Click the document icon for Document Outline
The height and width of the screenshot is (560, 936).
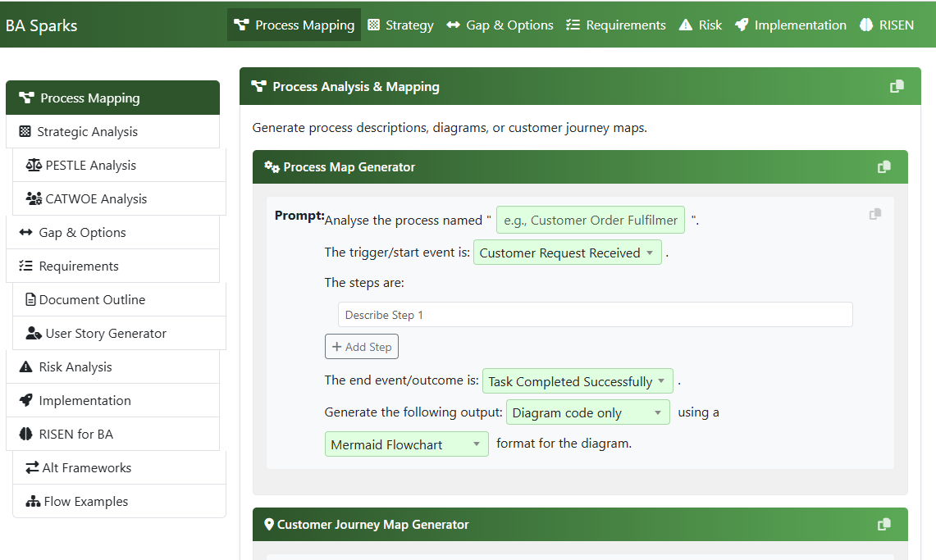(x=30, y=299)
